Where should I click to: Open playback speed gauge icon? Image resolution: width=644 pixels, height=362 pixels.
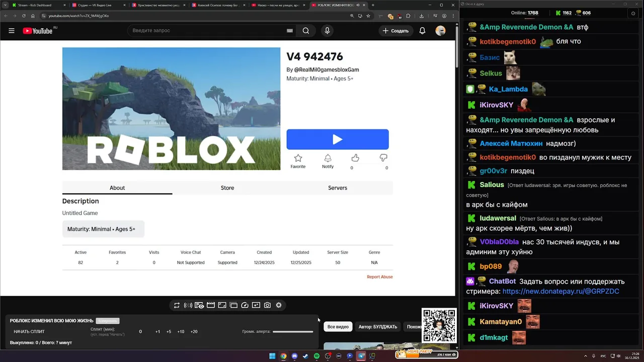[245, 305]
